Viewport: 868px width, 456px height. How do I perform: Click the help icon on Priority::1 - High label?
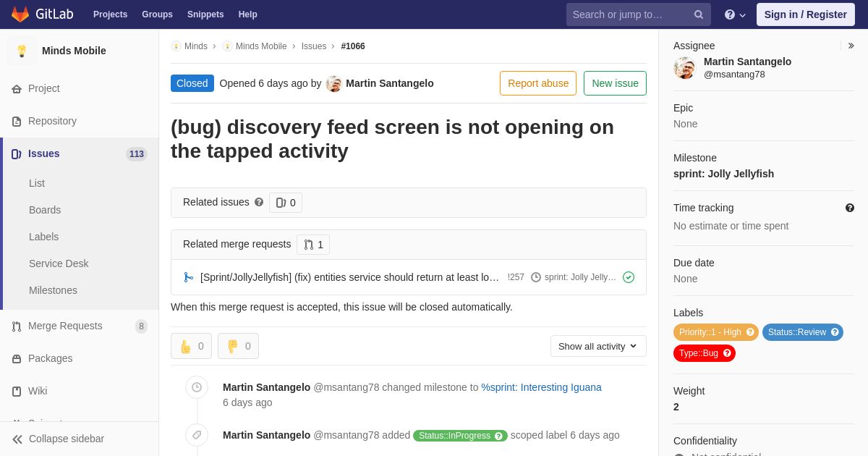[x=750, y=332]
